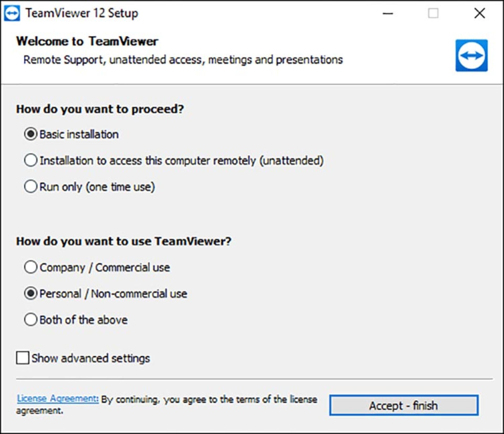504x434 pixels.
Task: Click the Basic installation label text
Action: click(x=79, y=134)
